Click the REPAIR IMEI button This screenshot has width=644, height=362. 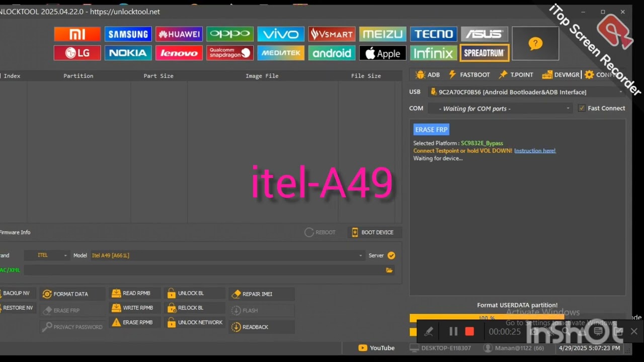261,294
